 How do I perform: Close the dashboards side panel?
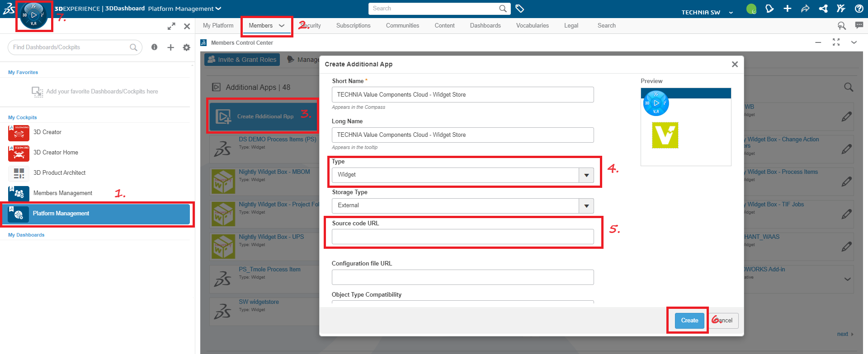tap(187, 26)
